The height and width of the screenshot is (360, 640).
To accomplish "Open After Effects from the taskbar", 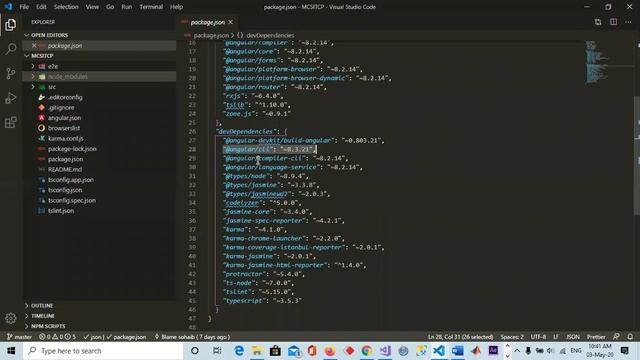I will point(493,351).
